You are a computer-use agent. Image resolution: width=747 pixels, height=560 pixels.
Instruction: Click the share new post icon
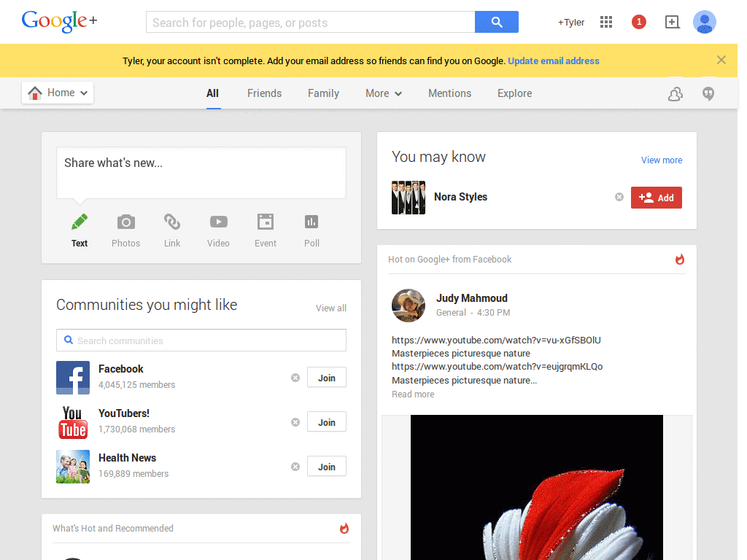click(672, 22)
